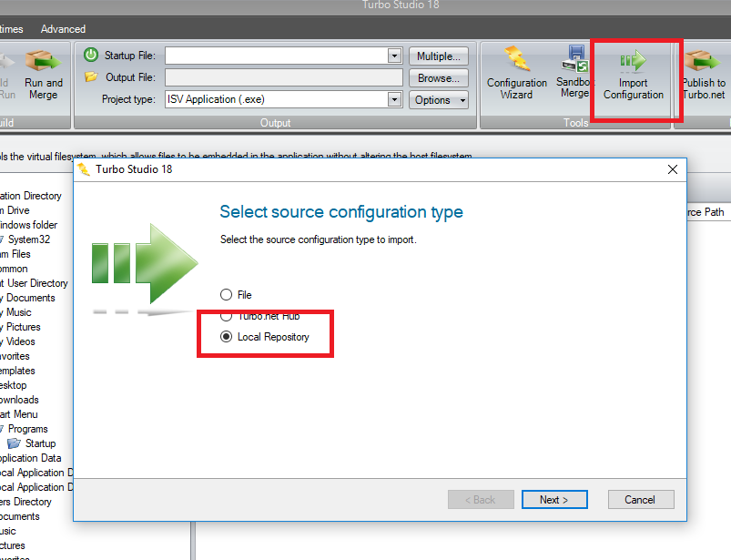Open the Startup File dropdown arrow
Viewport: 731px width, 560px height.
[394, 56]
